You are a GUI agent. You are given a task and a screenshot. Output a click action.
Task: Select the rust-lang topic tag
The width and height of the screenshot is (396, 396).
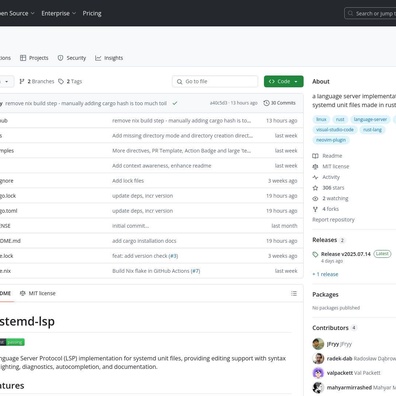[372, 130]
